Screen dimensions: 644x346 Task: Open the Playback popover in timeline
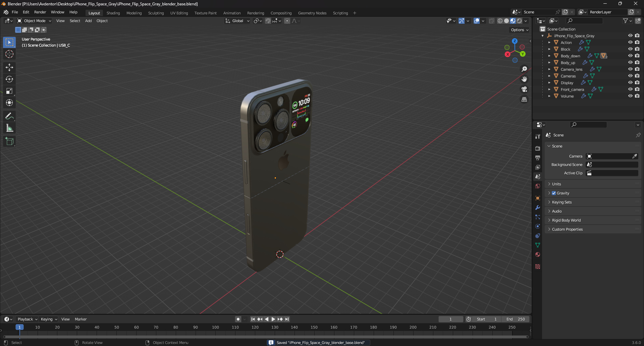pyautogui.click(x=27, y=319)
